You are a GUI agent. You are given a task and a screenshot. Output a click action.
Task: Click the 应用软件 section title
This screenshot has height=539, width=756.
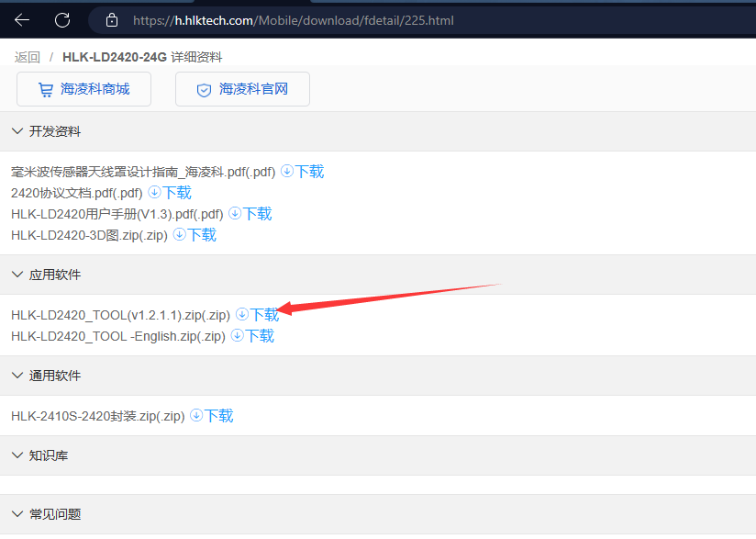(55, 275)
